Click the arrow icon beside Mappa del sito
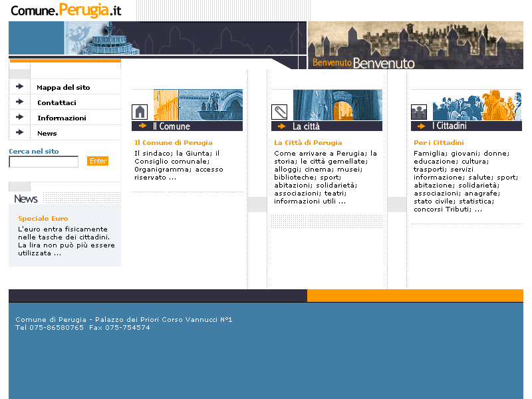Image resolution: width=532 pixels, height=399 pixels. point(20,86)
